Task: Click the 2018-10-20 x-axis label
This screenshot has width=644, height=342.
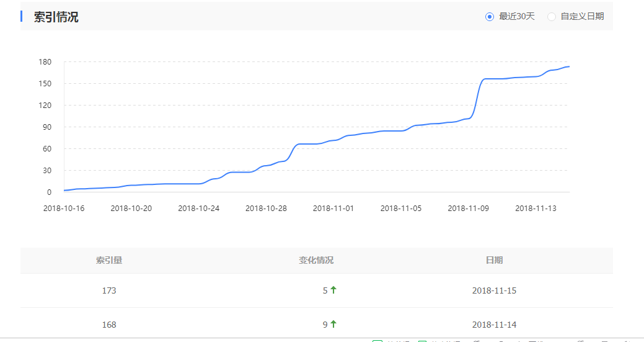Action: tap(131, 209)
